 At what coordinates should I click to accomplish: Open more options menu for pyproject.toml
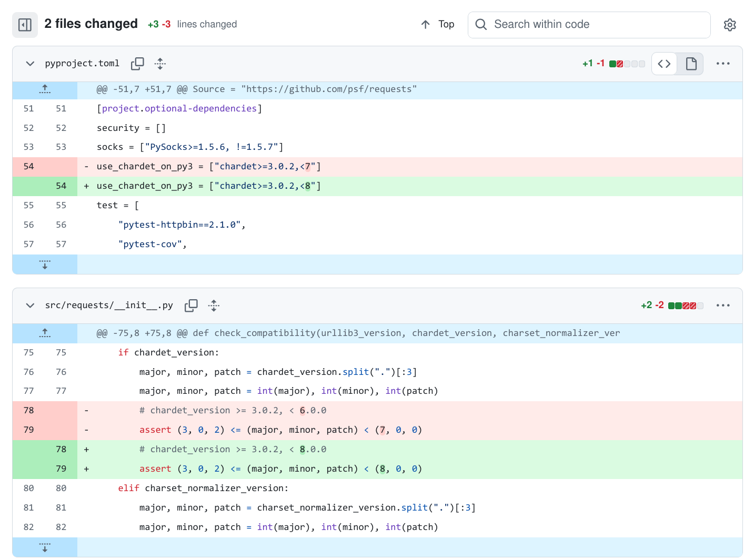(x=722, y=64)
